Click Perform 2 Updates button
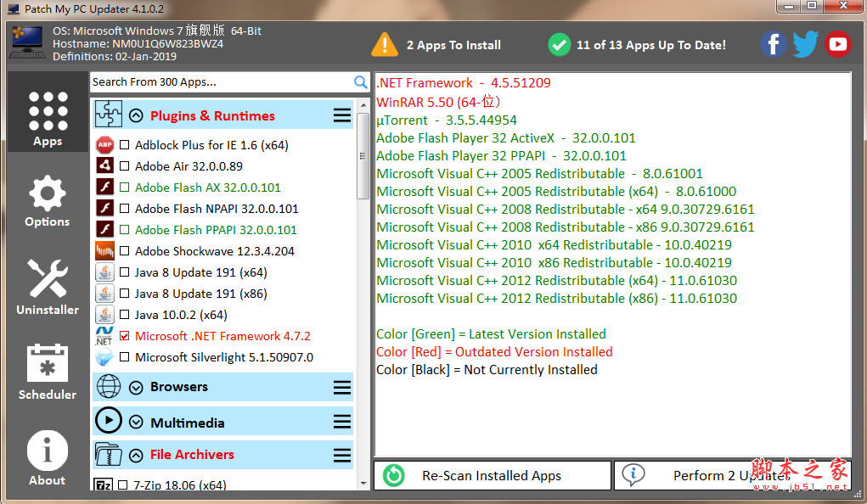This screenshot has width=867, height=504. point(733,475)
